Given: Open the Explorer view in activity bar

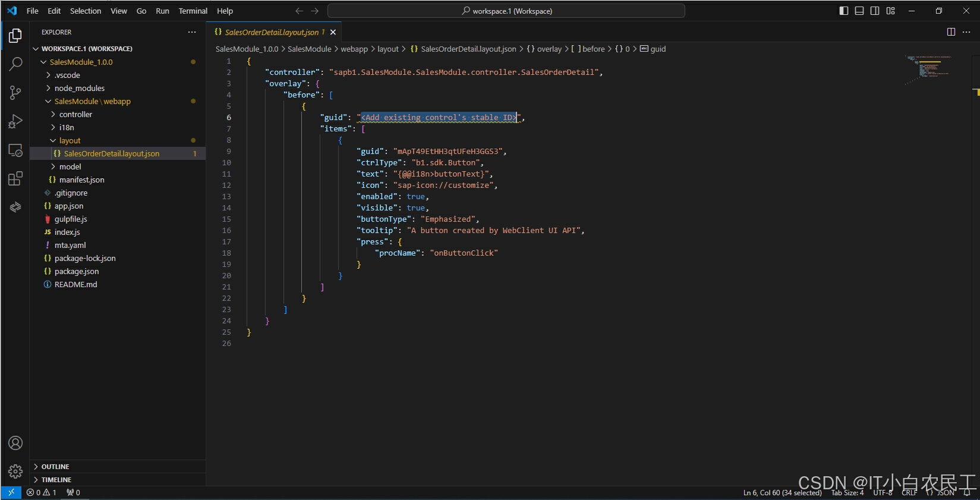Looking at the screenshot, I should pyautogui.click(x=15, y=36).
